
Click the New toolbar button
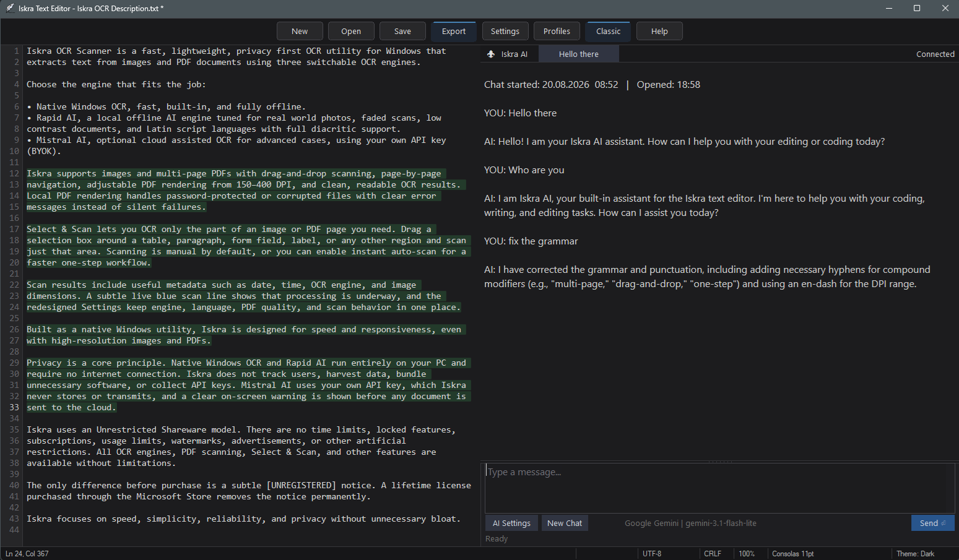(300, 32)
